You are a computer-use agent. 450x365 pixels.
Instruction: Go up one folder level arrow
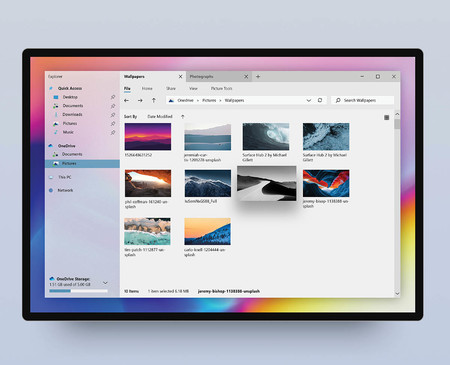tap(154, 100)
